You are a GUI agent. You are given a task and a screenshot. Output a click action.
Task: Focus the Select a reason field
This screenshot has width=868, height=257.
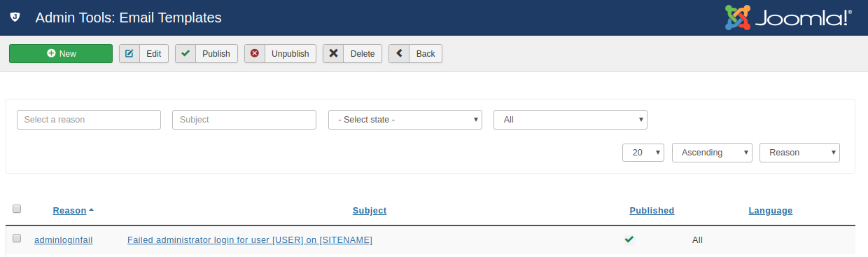coord(89,120)
